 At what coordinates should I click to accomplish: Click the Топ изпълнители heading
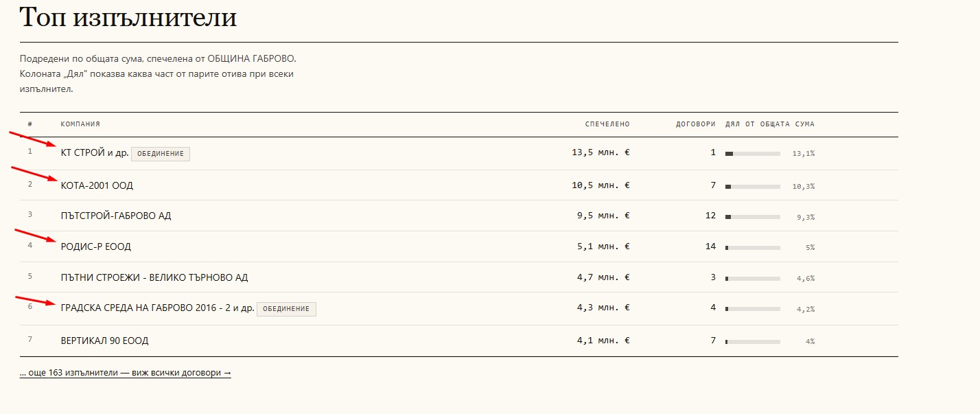tap(128, 17)
